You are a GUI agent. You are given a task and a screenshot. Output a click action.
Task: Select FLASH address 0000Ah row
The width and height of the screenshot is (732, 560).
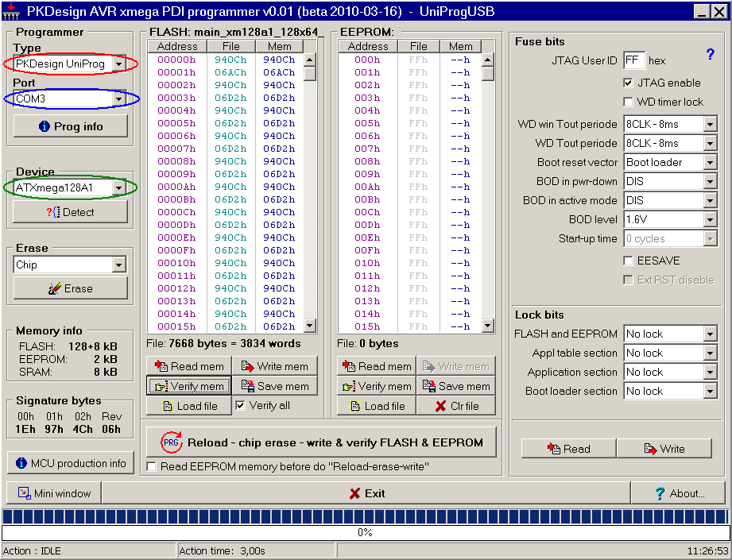tap(226, 187)
